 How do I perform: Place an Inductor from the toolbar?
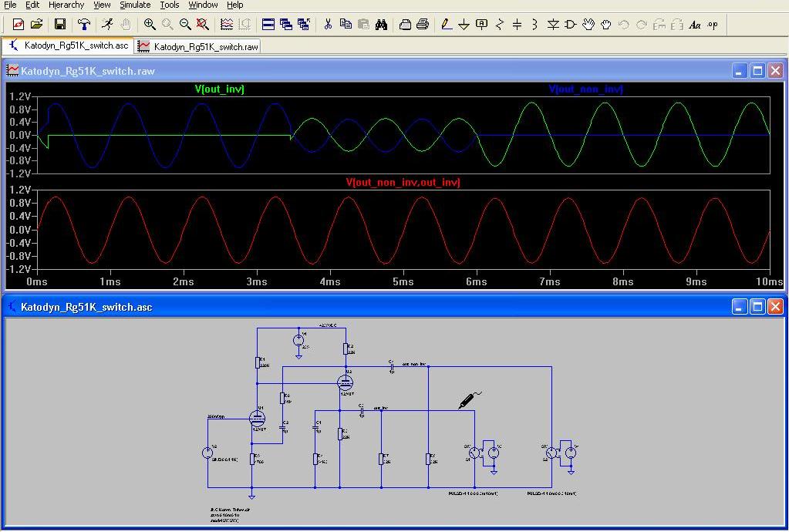[x=534, y=24]
